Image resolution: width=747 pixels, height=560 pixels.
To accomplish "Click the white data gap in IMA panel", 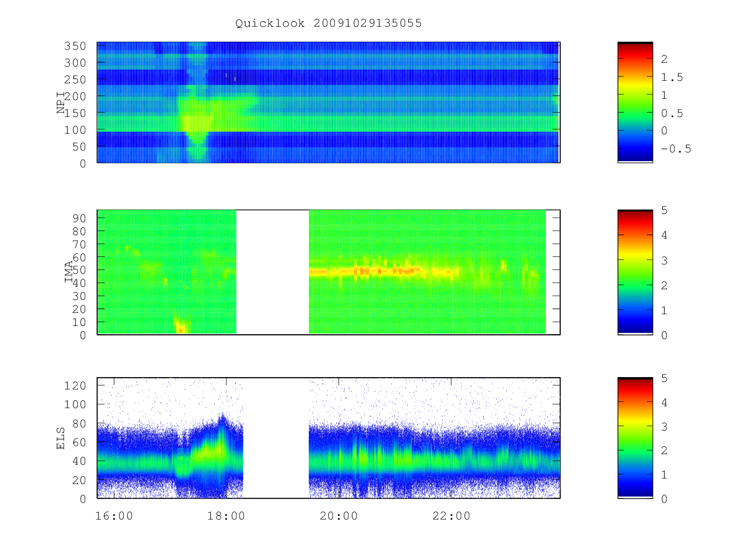I will point(273,272).
